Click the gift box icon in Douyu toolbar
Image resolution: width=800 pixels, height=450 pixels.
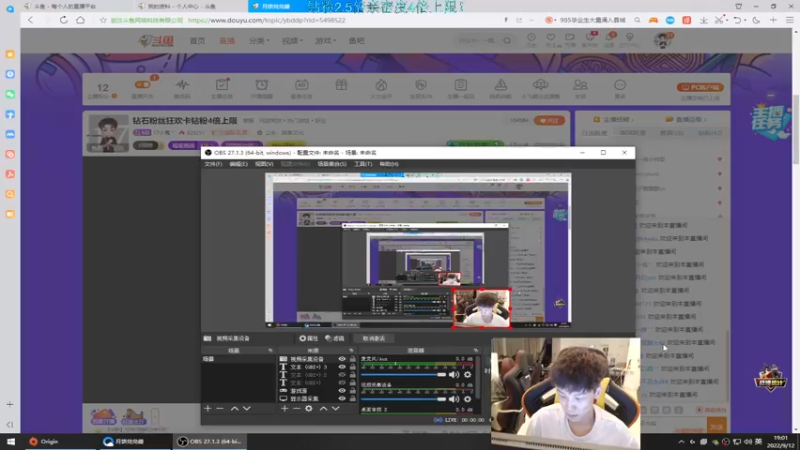coord(341,85)
